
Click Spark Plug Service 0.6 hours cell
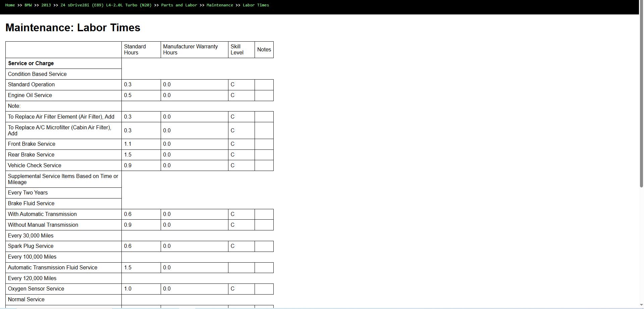pyautogui.click(x=141, y=246)
